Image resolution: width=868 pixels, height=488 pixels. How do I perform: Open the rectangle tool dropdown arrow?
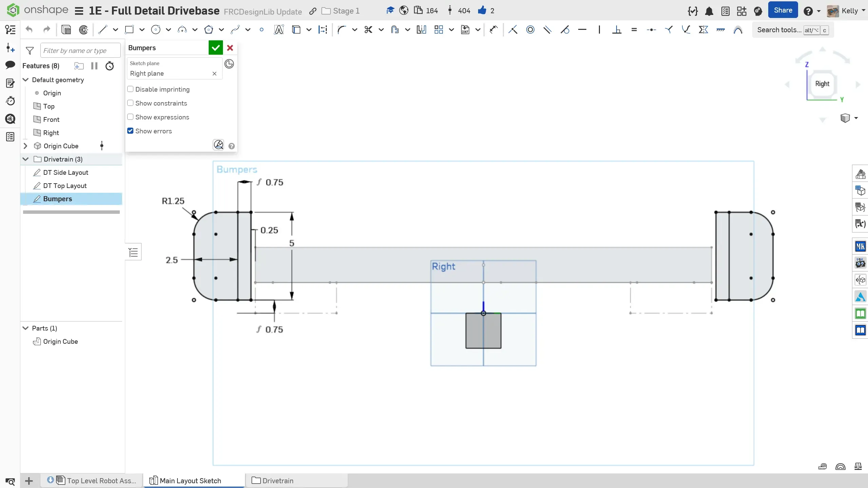pyautogui.click(x=142, y=30)
